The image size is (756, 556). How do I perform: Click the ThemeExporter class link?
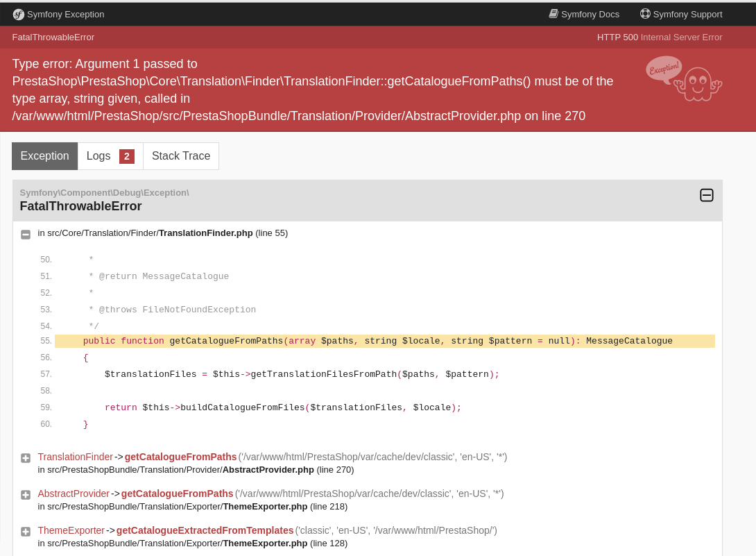click(71, 530)
